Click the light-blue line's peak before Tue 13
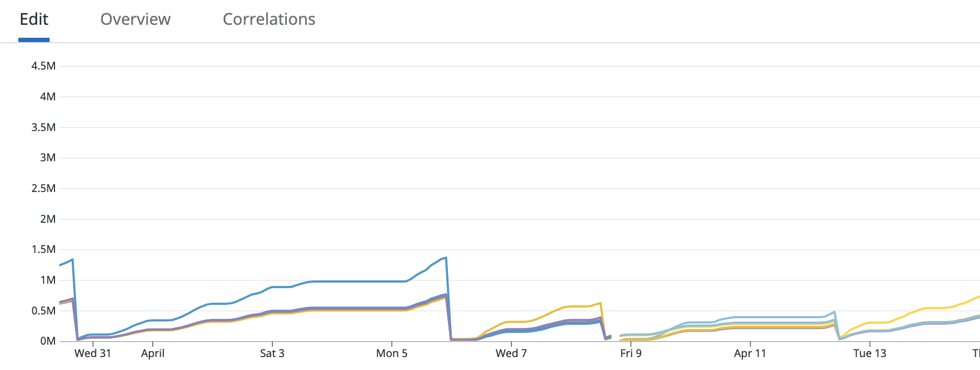The height and width of the screenshot is (370, 980). click(x=834, y=312)
